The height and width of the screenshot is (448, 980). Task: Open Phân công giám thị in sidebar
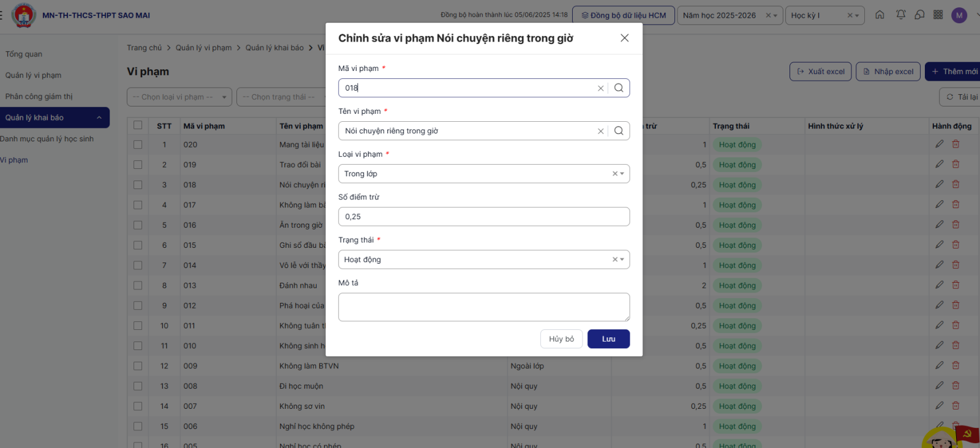coord(39,97)
